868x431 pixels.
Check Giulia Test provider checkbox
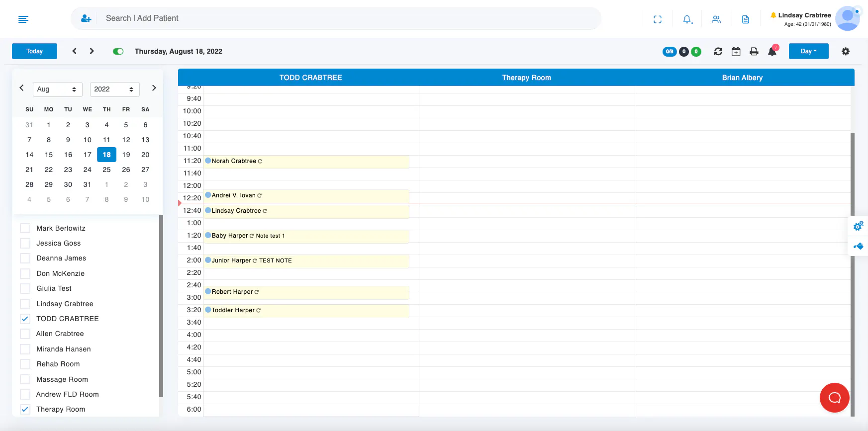(x=25, y=288)
